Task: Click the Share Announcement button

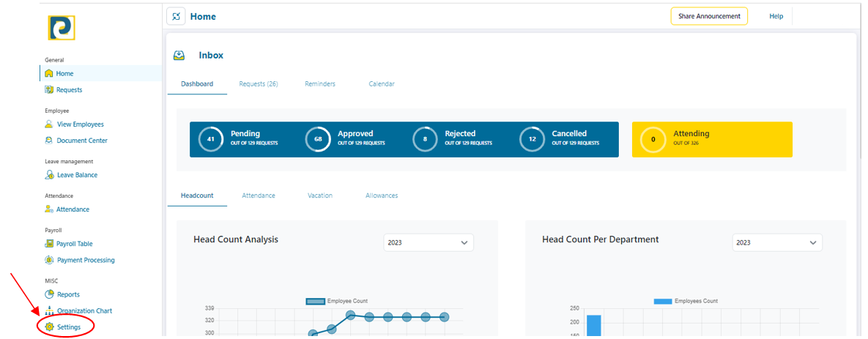Action: [708, 16]
